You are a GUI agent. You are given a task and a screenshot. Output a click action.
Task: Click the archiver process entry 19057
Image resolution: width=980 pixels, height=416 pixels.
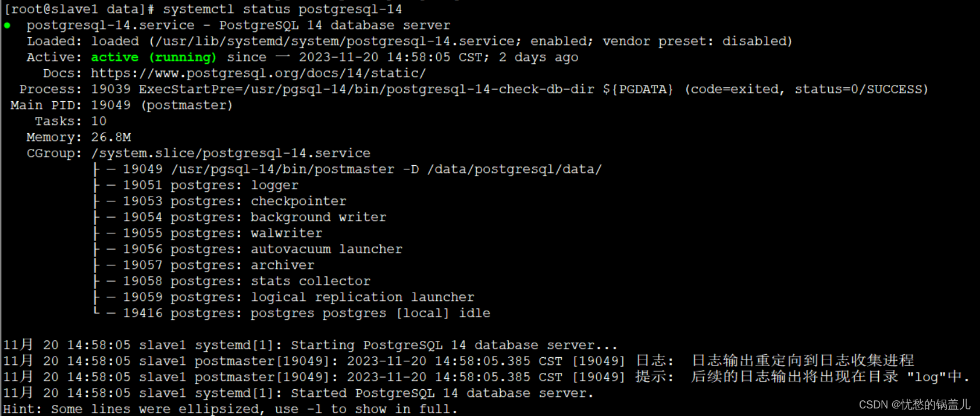point(219,265)
